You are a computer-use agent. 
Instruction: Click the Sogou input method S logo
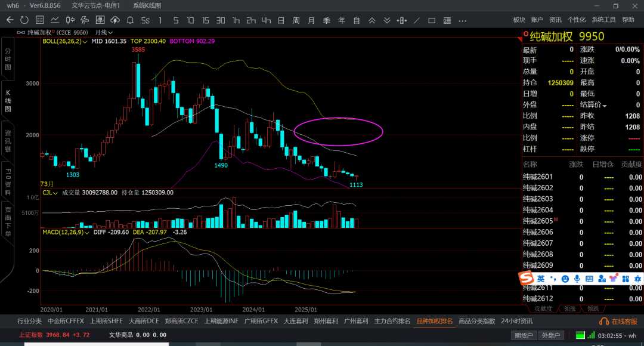(526, 278)
